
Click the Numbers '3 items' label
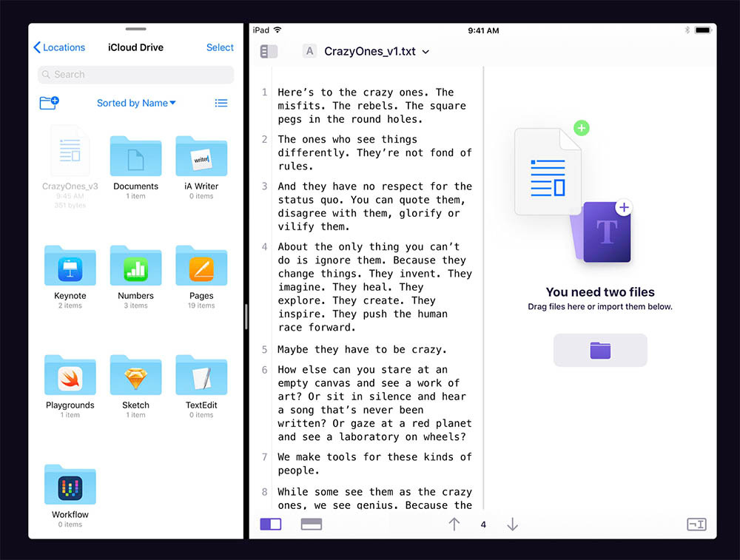click(x=136, y=306)
